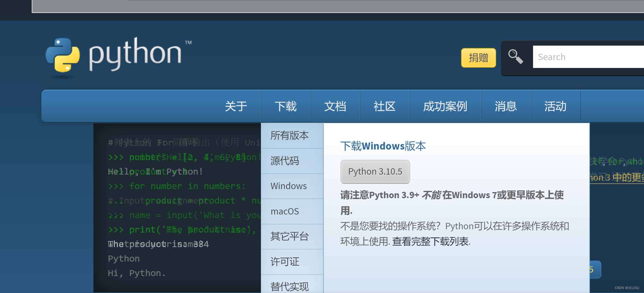Open the 成功案例 menu

(x=445, y=106)
